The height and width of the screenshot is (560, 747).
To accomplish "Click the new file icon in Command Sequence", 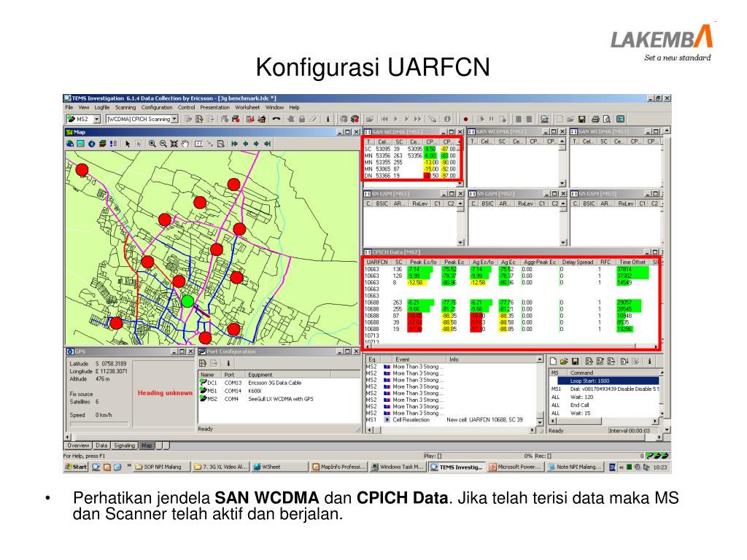I will (553, 362).
